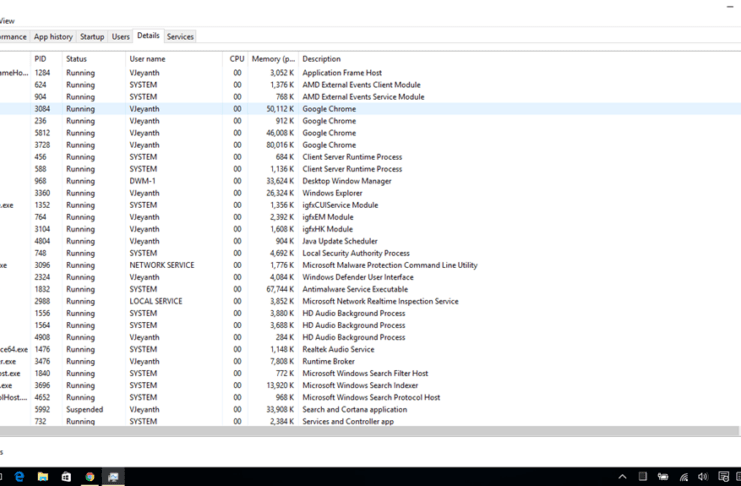741x486 pixels.
Task: Click the NETWORK SERVICE user name cell
Action: click(162, 265)
